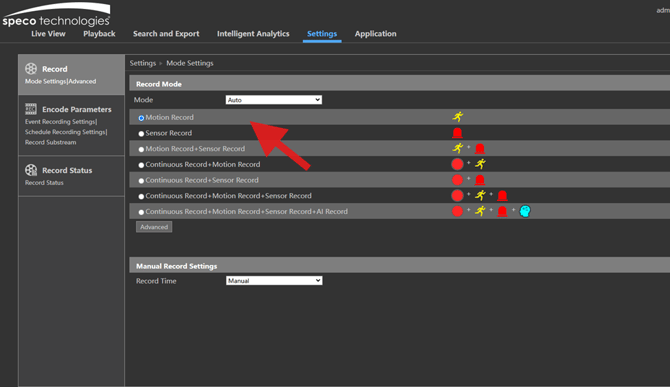Image resolution: width=670 pixels, height=387 pixels.
Task: Click the Record Status heading
Action: (67, 170)
